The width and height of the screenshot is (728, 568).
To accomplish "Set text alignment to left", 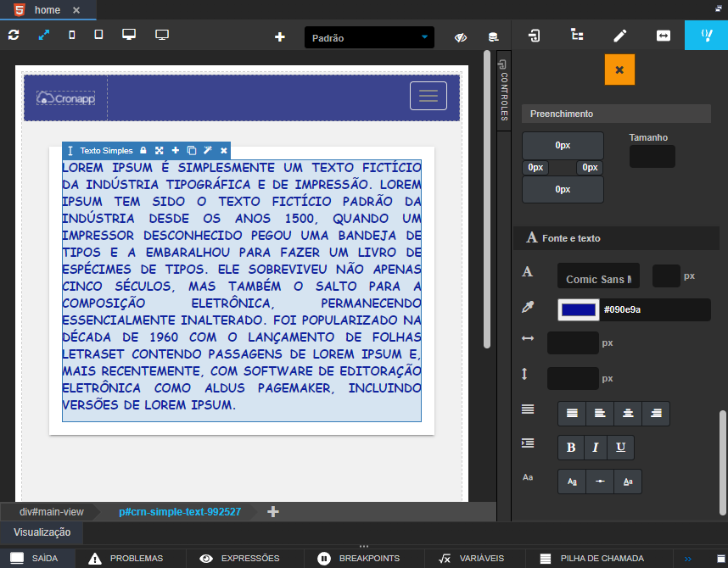I will tap(600, 413).
